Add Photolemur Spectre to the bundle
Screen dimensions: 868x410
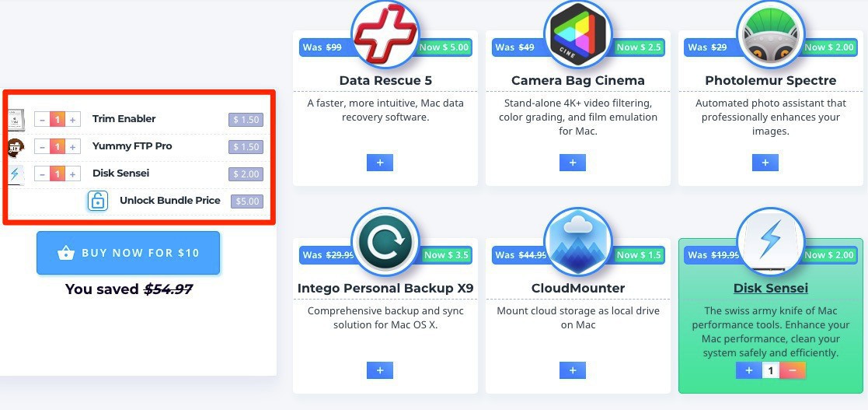pos(765,163)
